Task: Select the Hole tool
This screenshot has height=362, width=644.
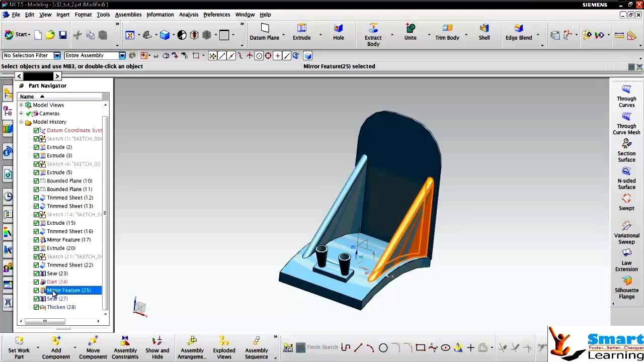Action: point(338,33)
